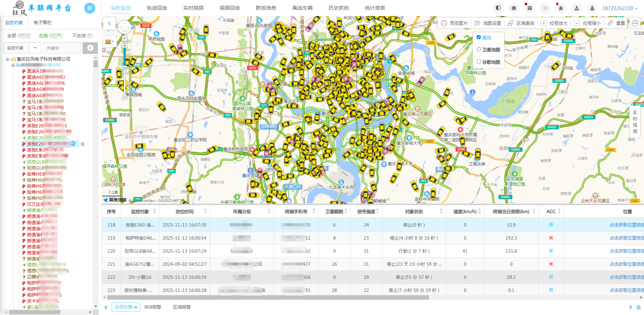Click the 关键字 search input field
The width and height of the screenshot is (644, 315).
[x=62, y=48]
